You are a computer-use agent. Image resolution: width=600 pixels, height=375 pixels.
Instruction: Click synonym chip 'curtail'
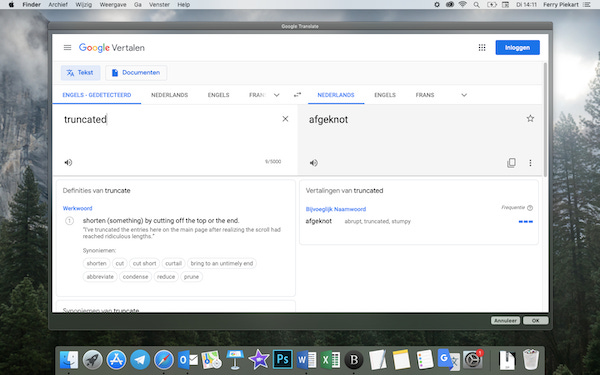(173, 263)
